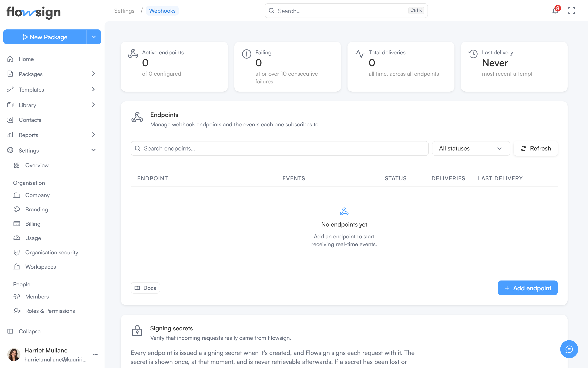Focus the Search endpoints field
Screen dimensions: 588x368
pos(280,148)
